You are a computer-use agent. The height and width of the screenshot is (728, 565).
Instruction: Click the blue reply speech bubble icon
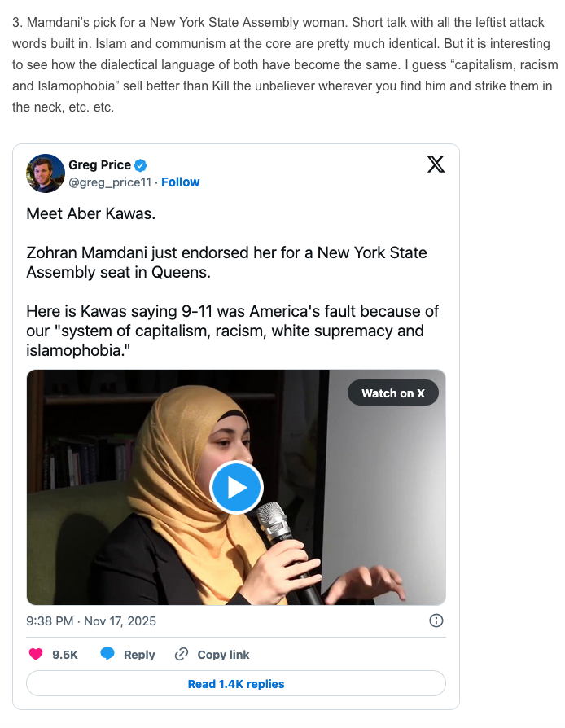(x=107, y=654)
